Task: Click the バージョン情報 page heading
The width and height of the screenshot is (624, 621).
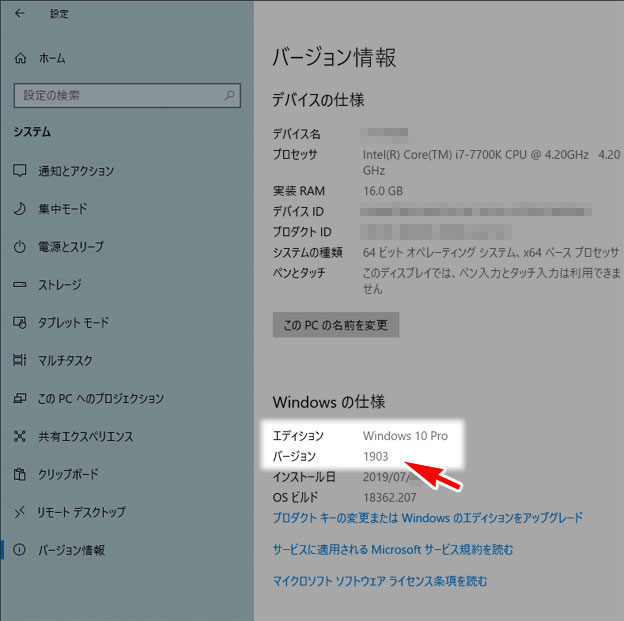Action: pyautogui.click(x=334, y=57)
